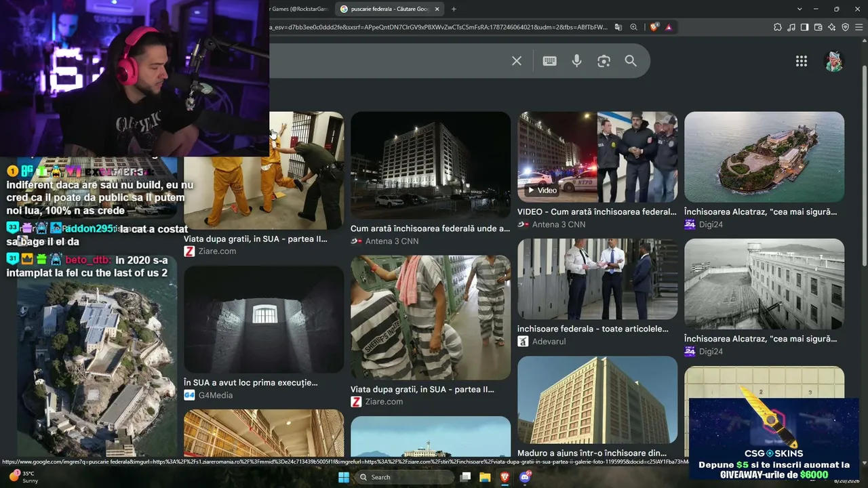The height and width of the screenshot is (488, 868).
Task: Open the Leo AI sparkle icon
Action: (x=832, y=27)
